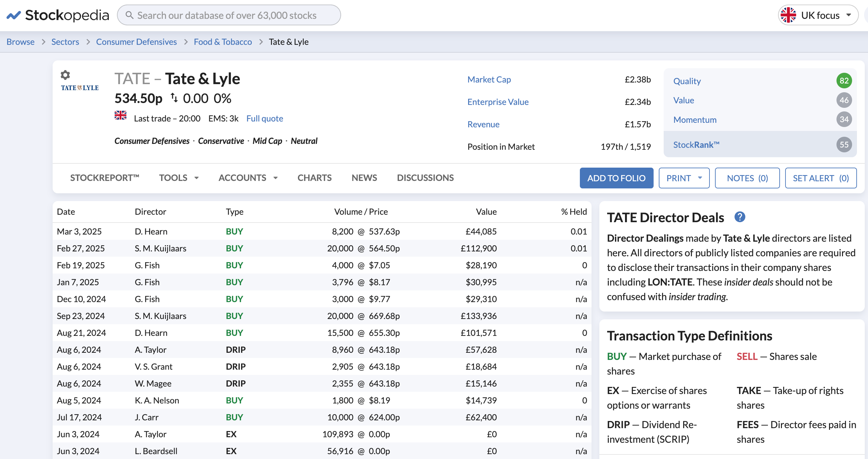Screen dimensions: 868x459
Task: Click V. S. Grant director name
Action: (153, 367)
